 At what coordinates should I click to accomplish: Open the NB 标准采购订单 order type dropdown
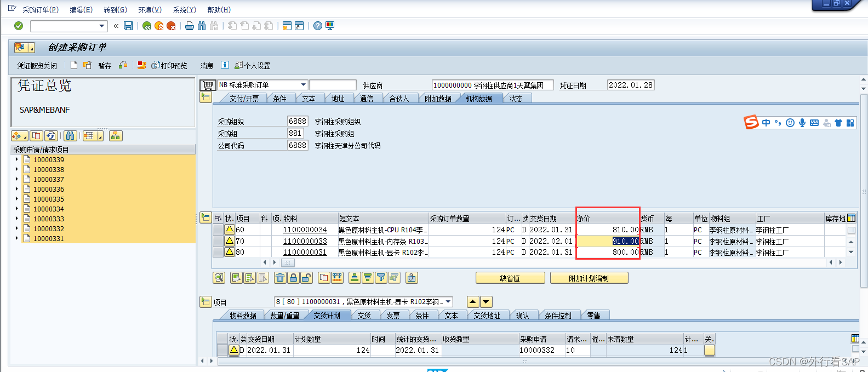coord(303,85)
